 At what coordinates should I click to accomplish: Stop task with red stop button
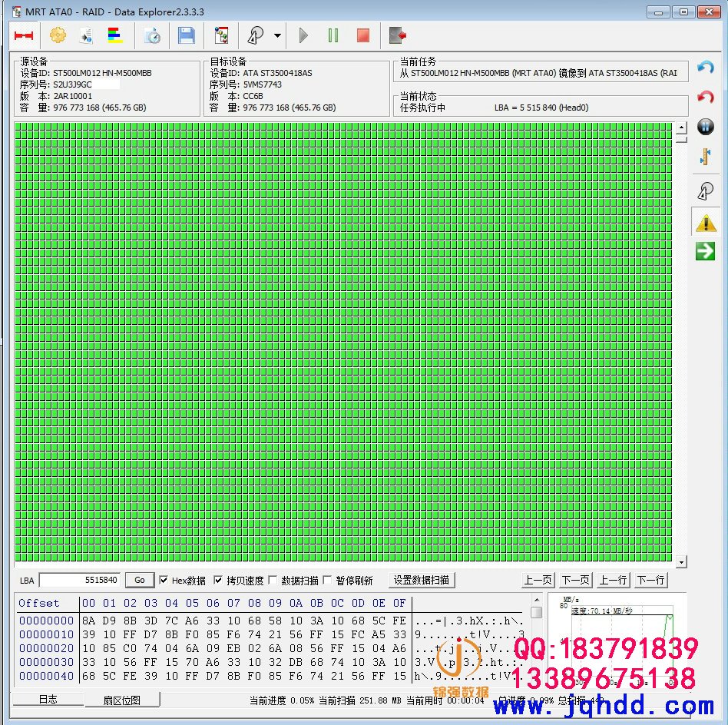[x=363, y=35]
